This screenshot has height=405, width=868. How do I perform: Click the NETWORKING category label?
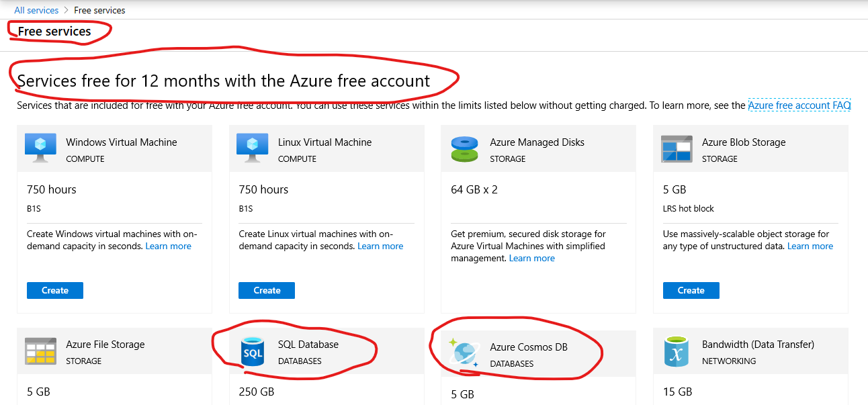(x=729, y=361)
